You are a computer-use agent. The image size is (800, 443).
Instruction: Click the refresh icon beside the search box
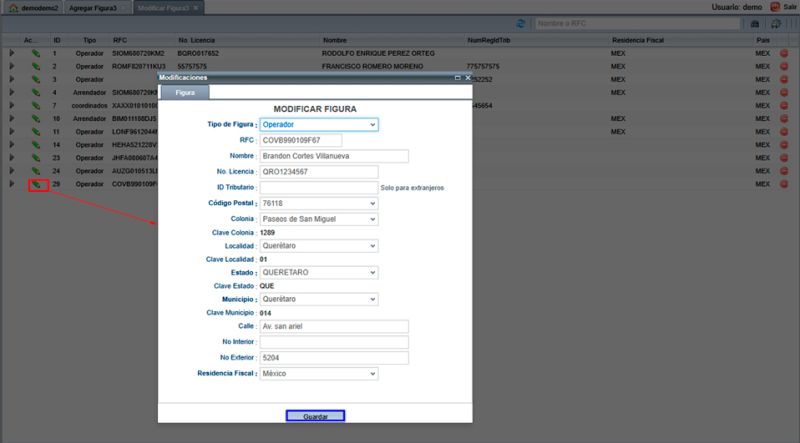click(521, 23)
